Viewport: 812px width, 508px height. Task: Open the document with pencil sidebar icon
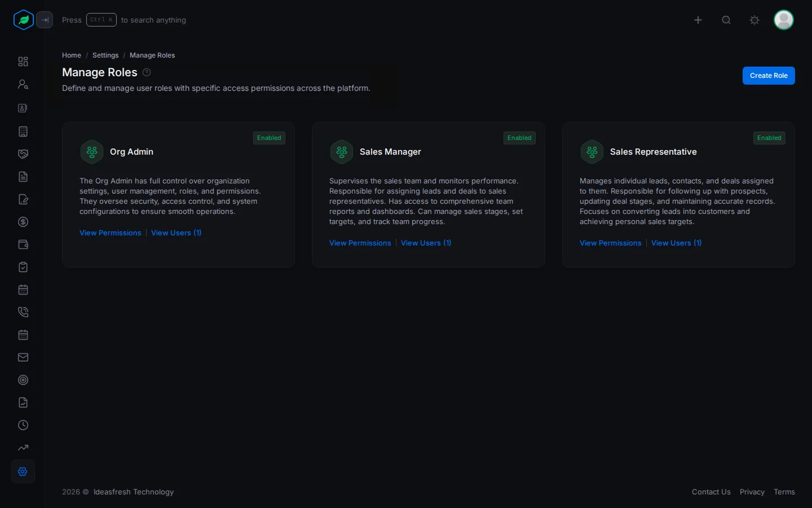pos(23,199)
